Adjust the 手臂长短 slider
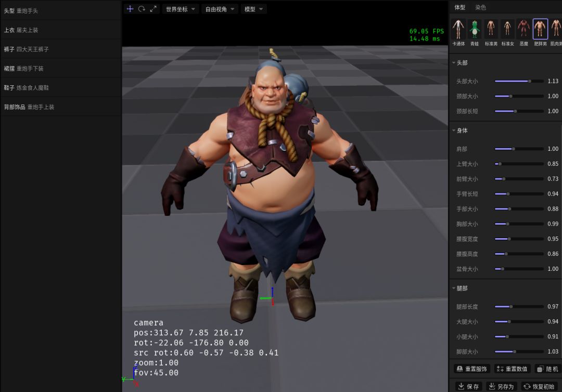 (519, 194)
